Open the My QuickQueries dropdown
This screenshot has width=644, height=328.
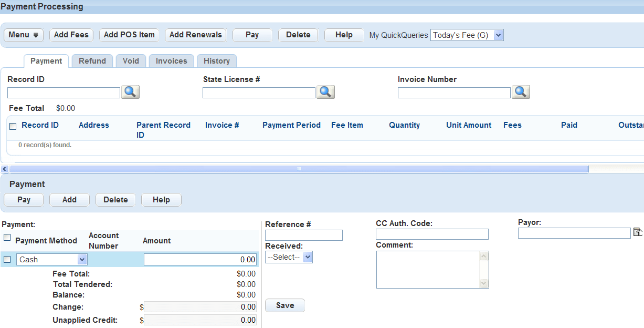(x=467, y=35)
